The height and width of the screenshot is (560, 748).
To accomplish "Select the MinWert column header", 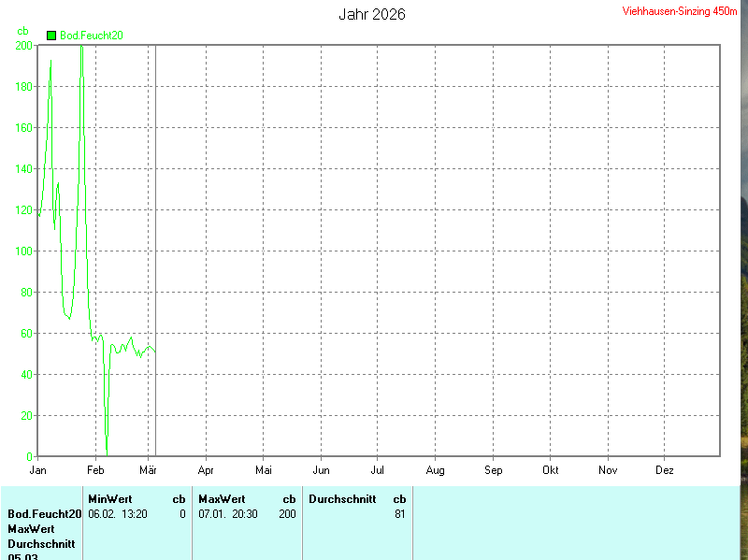I will [x=110, y=499].
